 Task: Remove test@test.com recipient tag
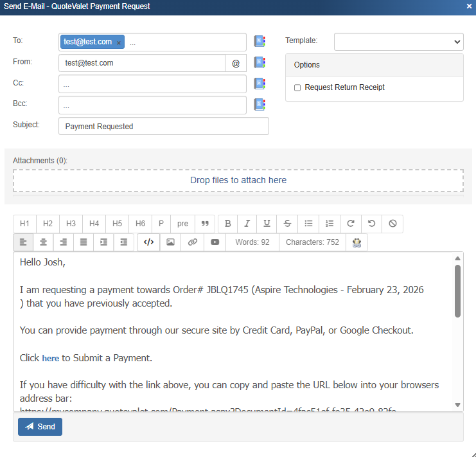click(119, 42)
